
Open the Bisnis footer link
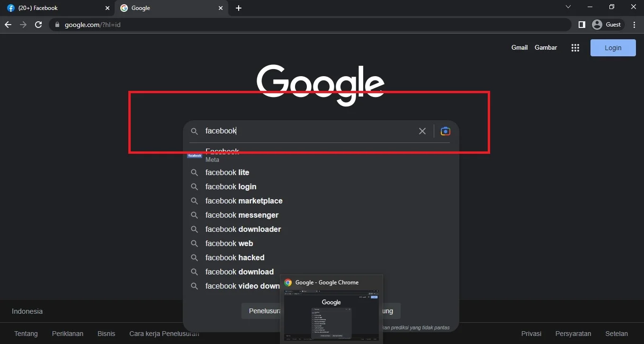(x=106, y=334)
